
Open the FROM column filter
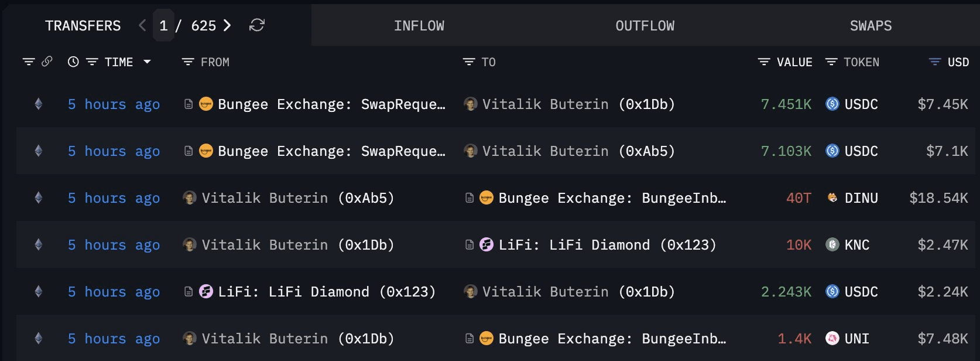(188, 62)
